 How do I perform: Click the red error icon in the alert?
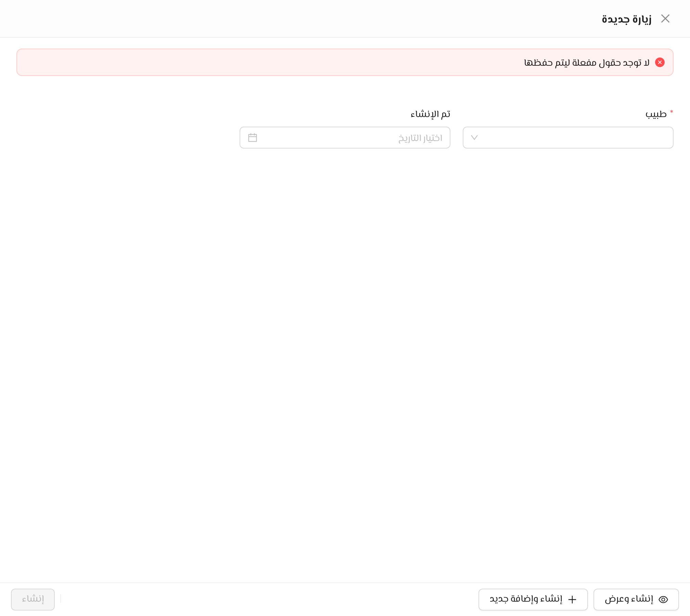pos(660,62)
